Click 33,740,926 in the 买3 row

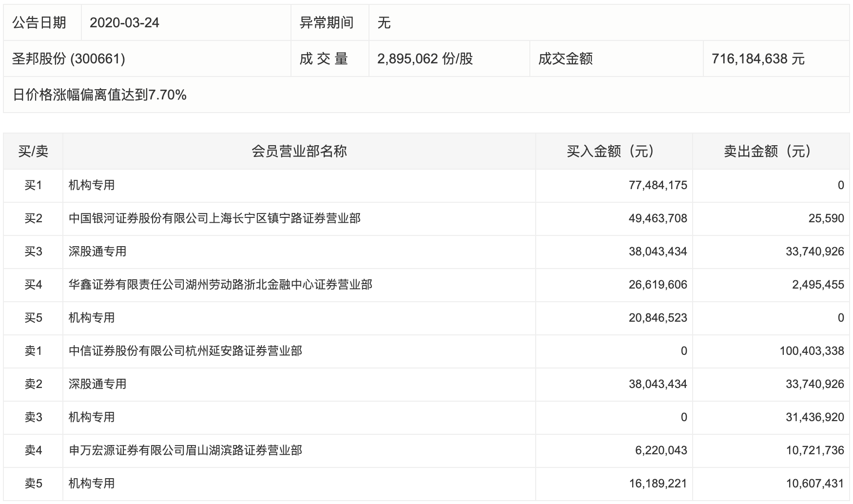tap(815, 252)
